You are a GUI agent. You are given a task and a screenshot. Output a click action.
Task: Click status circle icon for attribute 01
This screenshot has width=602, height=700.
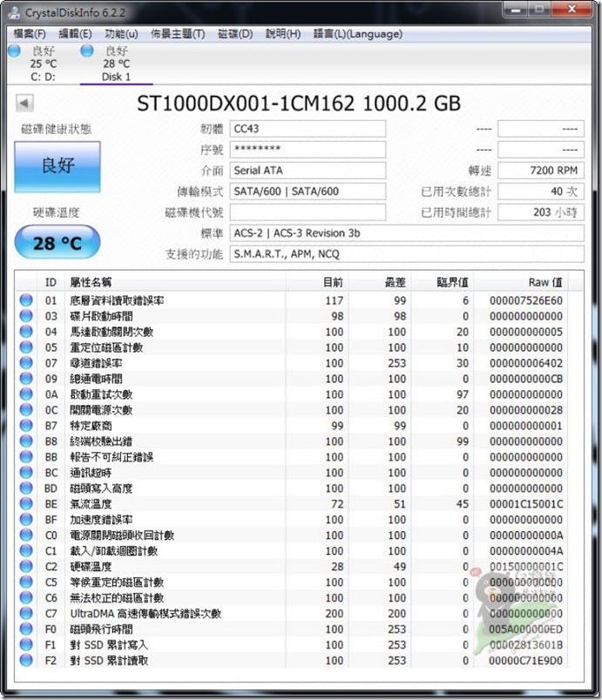pos(26,300)
